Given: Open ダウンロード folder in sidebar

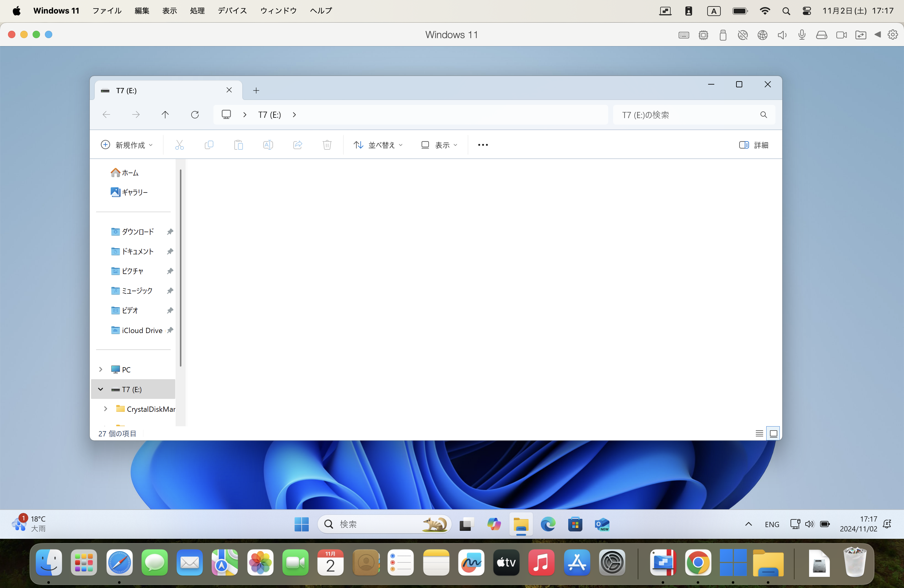Looking at the screenshot, I should [x=137, y=232].
